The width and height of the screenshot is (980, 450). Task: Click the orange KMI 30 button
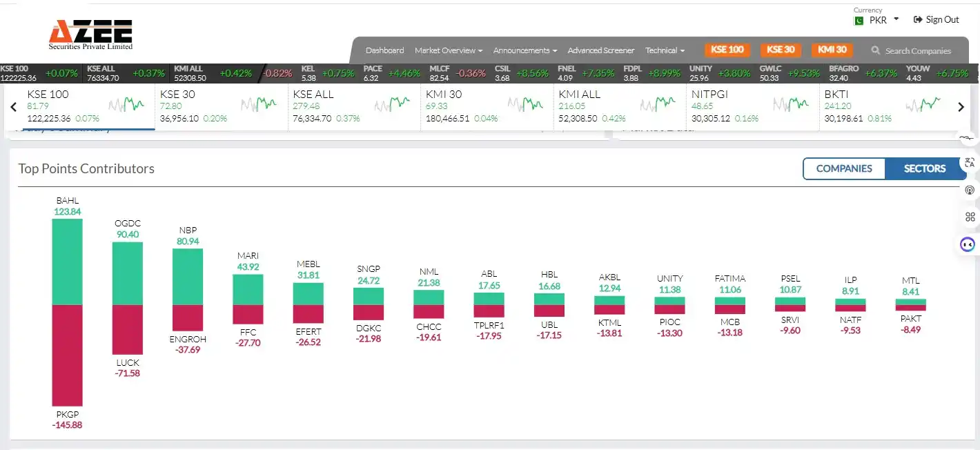832,50
